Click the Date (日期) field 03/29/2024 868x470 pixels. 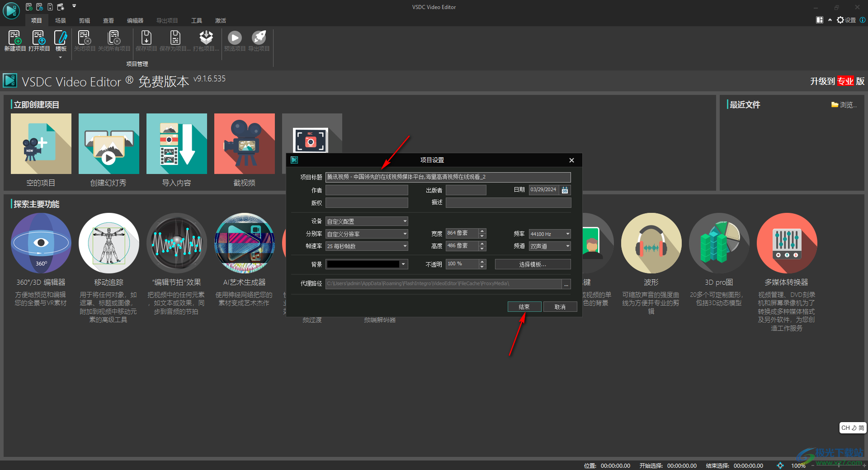544,190
